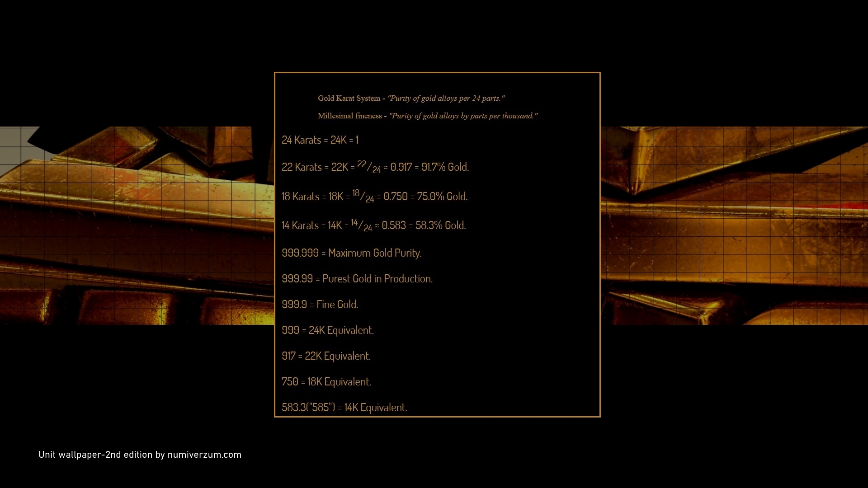Click the 'Millesimal fineness' definition line

pyautogui.click(x=427, y=116)
